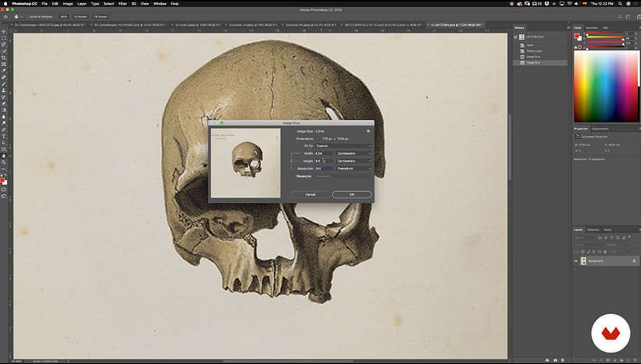Viewport: 641px width, 364px height.
Task: Hide the Background layer eye icon
Action: coord(575,261)
